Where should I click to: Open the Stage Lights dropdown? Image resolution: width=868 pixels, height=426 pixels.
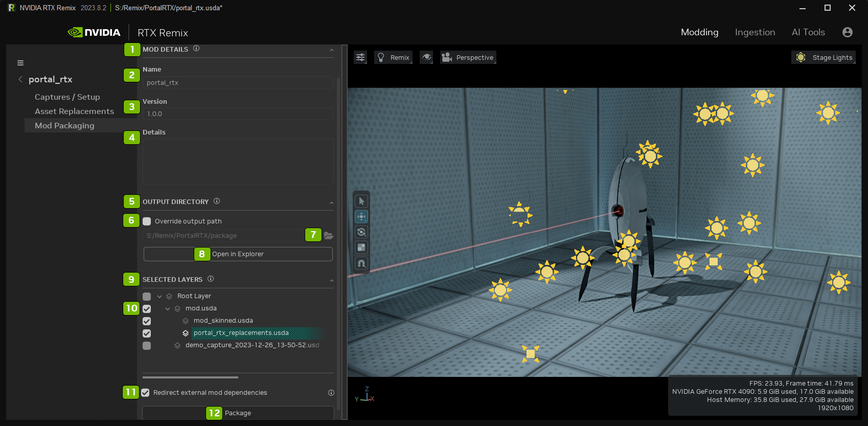pyautogui.click(x=824, y=57)
